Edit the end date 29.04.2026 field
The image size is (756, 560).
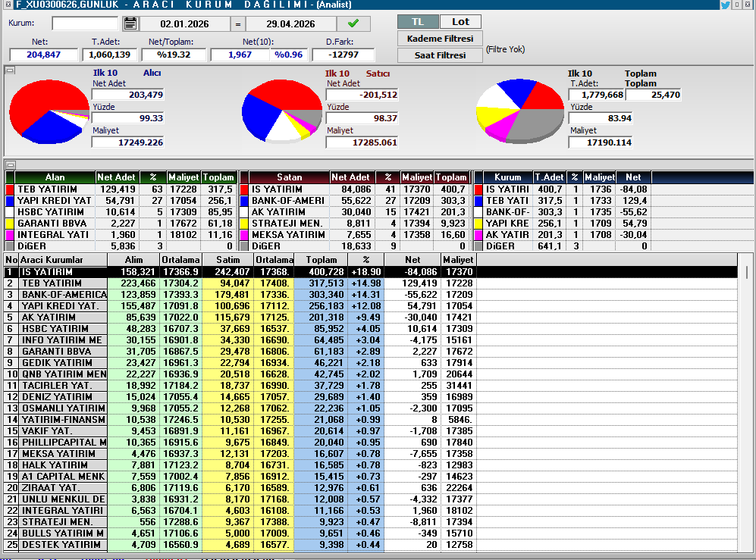[x=290, y=23]
